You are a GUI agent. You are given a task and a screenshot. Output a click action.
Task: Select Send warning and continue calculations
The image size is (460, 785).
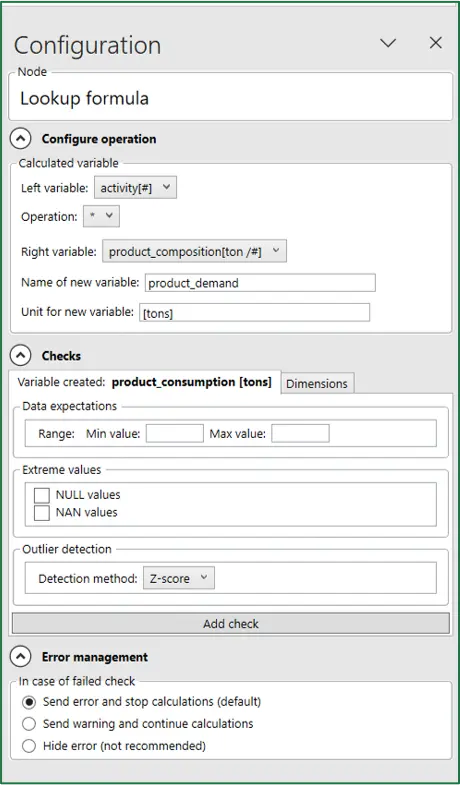pos(29,724)
